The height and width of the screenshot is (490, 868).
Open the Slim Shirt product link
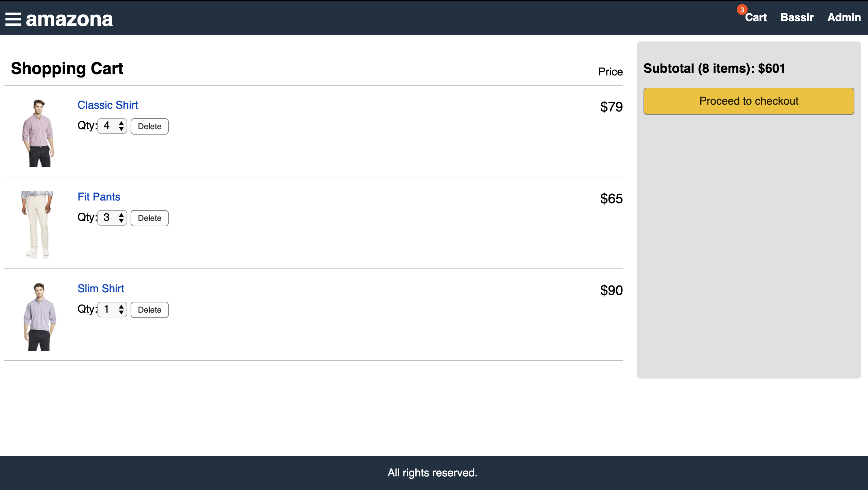[x=101, y=288]
